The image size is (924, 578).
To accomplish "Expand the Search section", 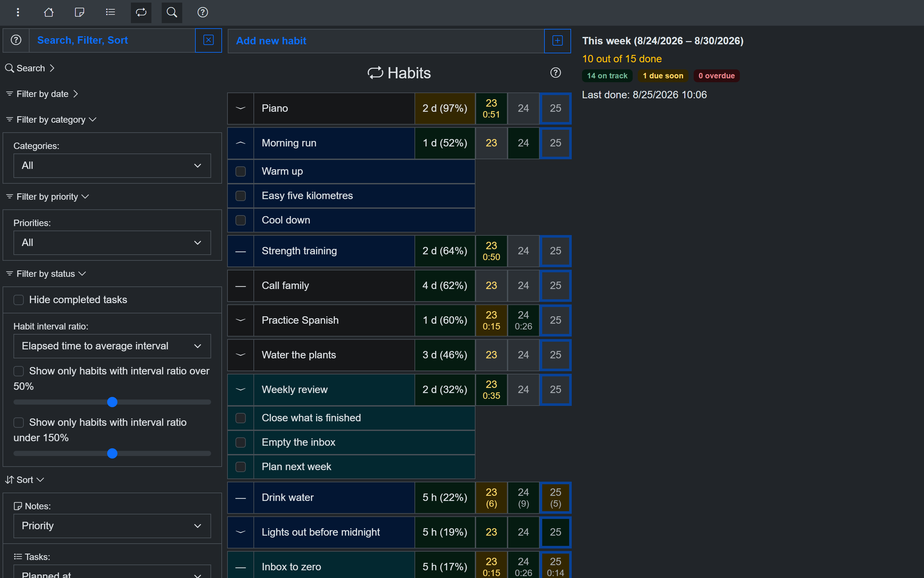I will click(x=30, y=68).
